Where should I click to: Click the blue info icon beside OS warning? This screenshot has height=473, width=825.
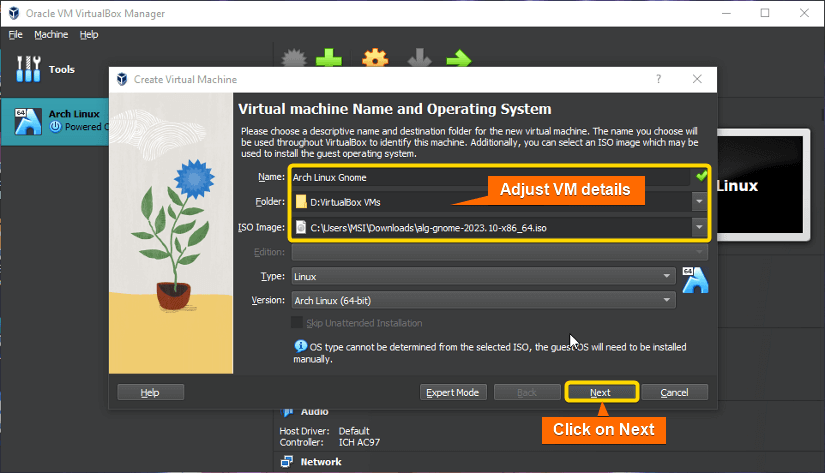point(300,346)
